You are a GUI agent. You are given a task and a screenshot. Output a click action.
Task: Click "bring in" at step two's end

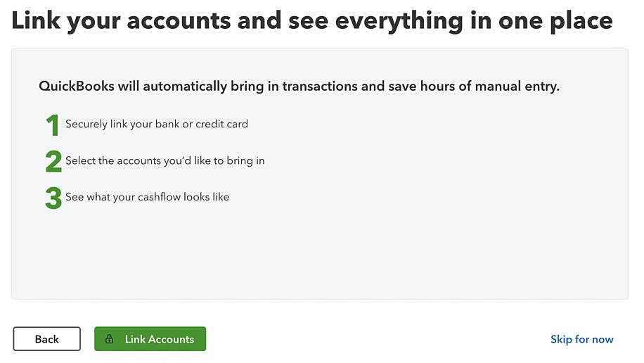pos(245,160)
